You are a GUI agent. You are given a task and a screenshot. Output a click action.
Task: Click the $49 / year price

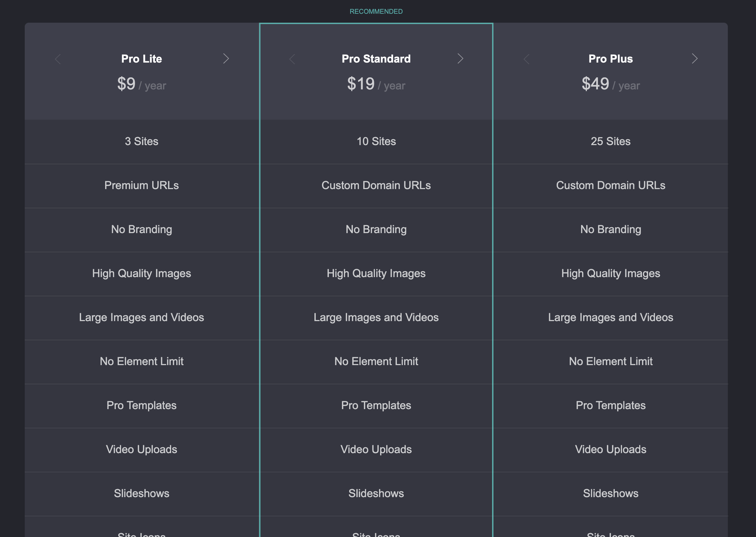[x=610, y=84]
